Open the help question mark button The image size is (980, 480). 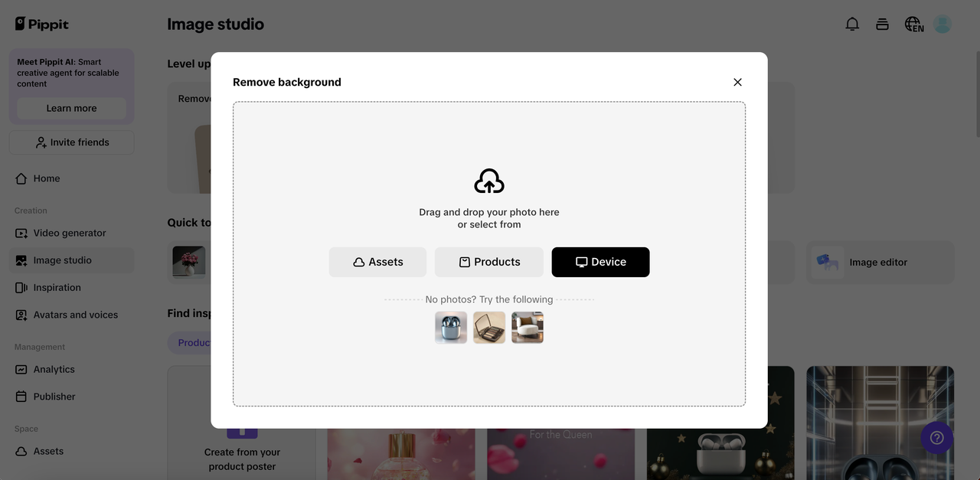pos(936,438)
